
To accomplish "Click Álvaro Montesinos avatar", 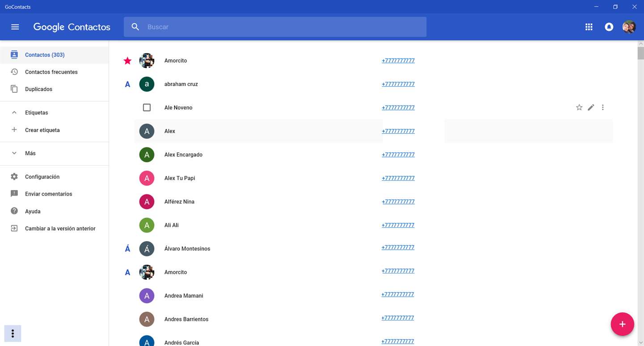I will tap(147, 248).
